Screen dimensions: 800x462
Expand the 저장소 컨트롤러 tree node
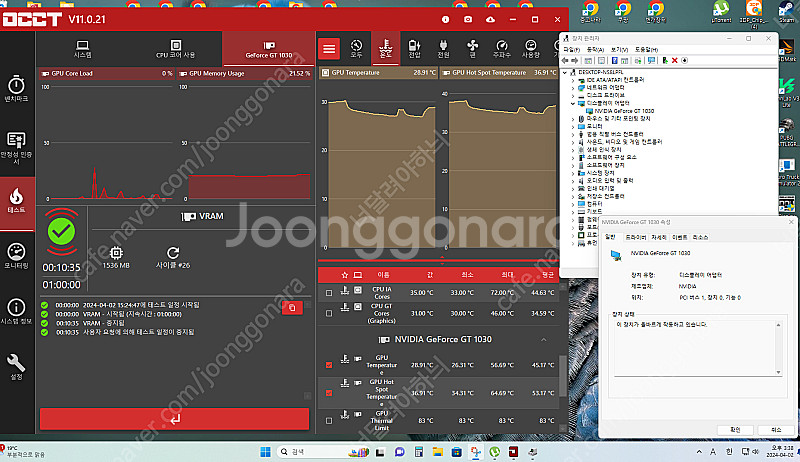(x=572, y=196)
